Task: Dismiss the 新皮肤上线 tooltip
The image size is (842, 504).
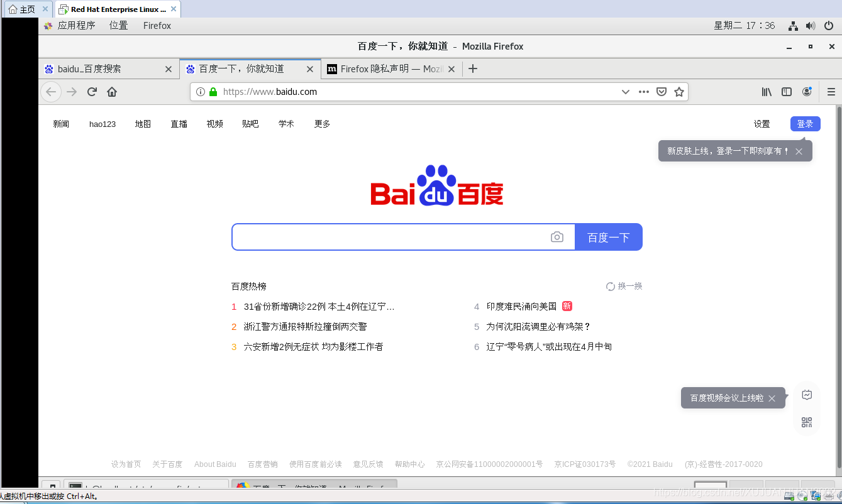Action: pyautogui.click(x=799, y=151)
